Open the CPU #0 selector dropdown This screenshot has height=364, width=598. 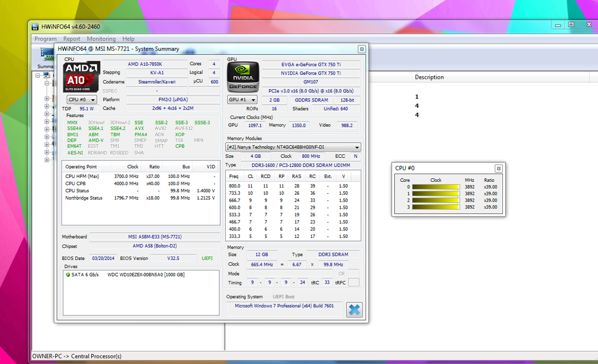pos(82,100)
